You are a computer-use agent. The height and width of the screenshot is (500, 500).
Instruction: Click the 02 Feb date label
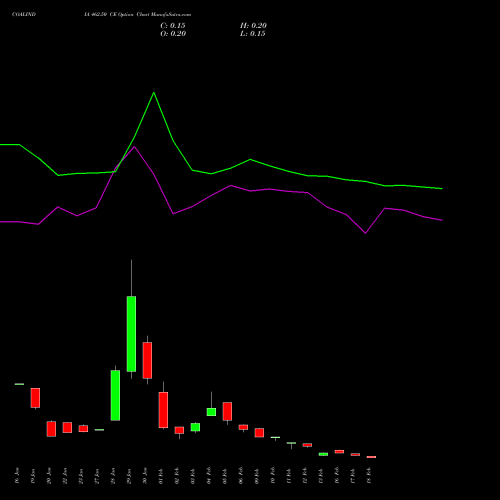pos(177,476)
